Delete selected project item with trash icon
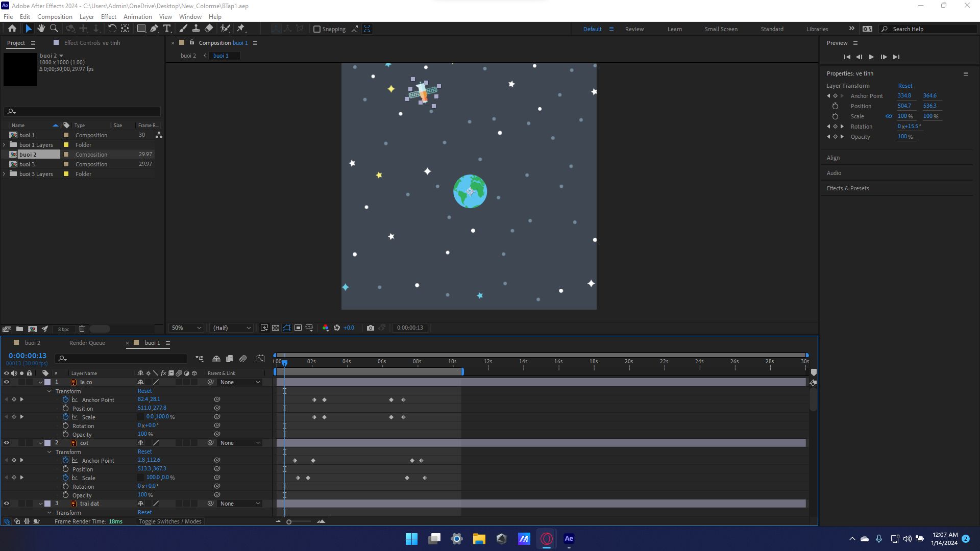This screenshot has width=980, height=551. point(82,329)
